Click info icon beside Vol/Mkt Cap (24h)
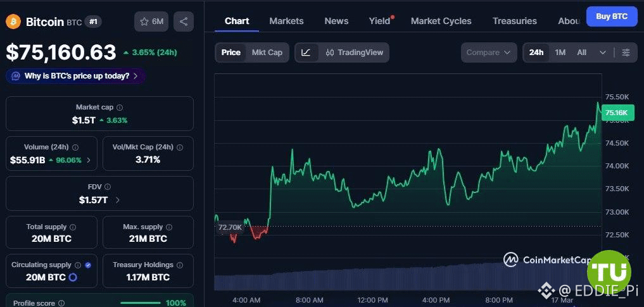This screenshot has width=644, height=307. click(x=179, y=147)
